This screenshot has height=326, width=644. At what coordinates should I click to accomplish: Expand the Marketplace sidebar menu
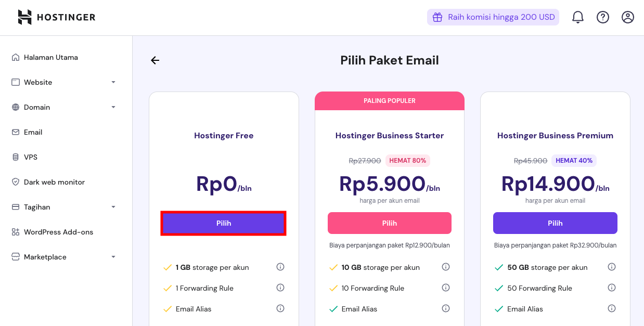click(45, 257)
